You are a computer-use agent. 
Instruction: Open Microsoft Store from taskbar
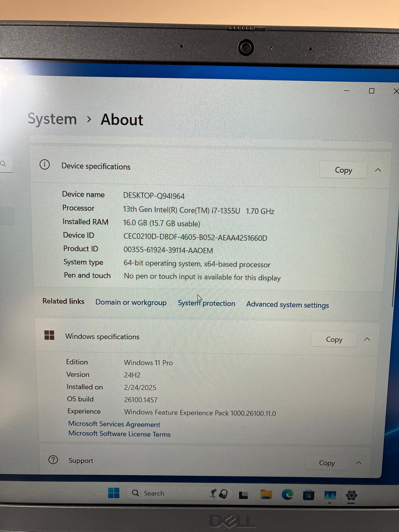pos(309,495)
